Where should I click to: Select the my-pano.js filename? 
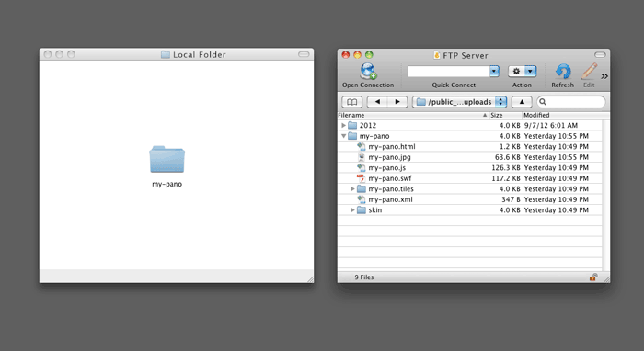tap(387, 168)
